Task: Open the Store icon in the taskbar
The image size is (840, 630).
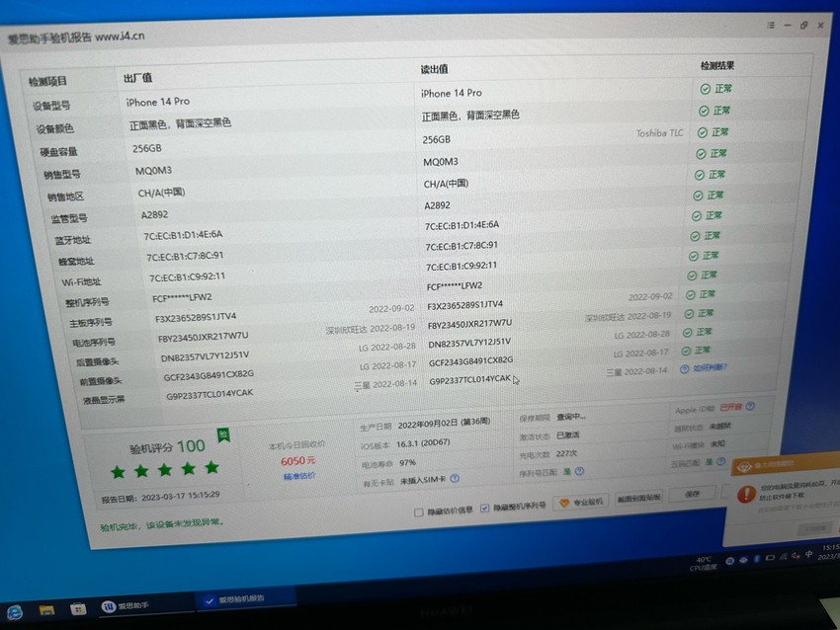Action: point(78,608)
